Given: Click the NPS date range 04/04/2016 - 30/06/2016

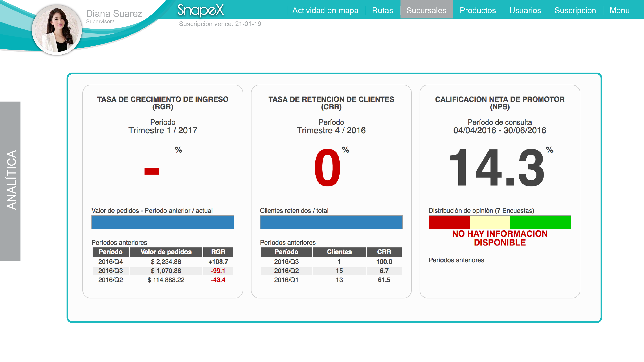Looking at the screenshot, I should coord(500,130).
